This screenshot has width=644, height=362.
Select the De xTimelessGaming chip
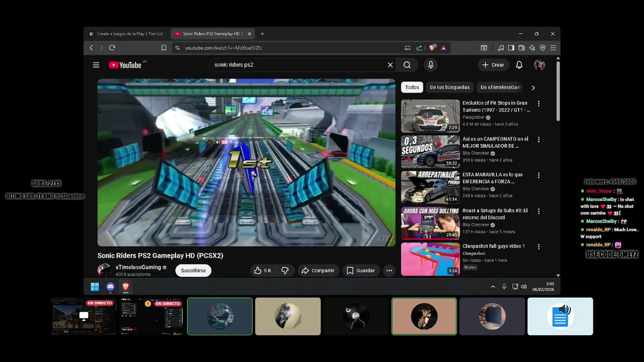(x=501, y=87)
